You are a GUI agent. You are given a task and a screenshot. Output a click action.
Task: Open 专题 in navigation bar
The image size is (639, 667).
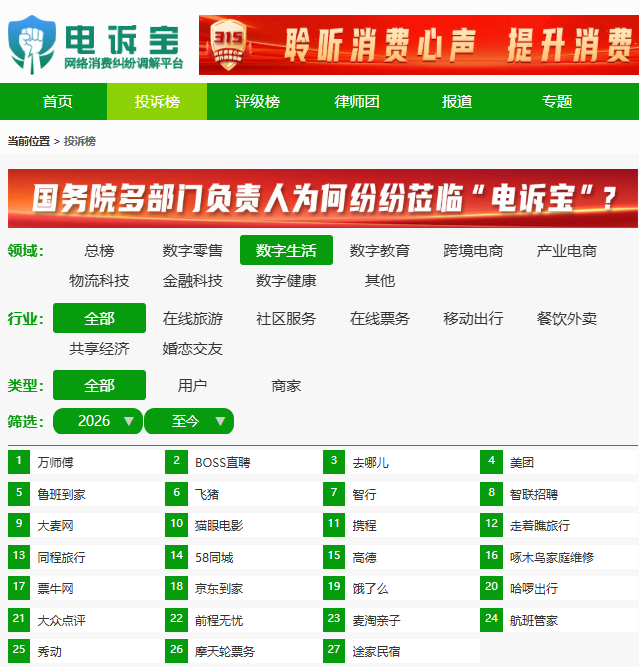tap(556, 102)
